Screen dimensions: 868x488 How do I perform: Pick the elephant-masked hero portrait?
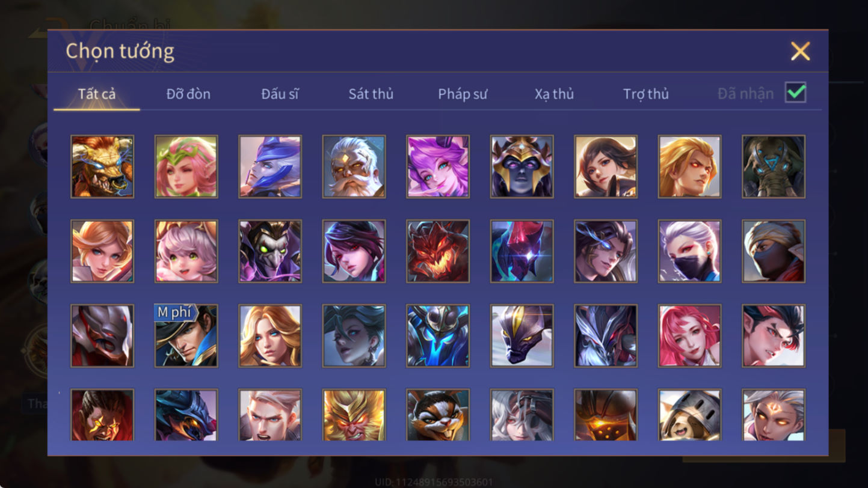pyautogui.click(x=774, y=166)
